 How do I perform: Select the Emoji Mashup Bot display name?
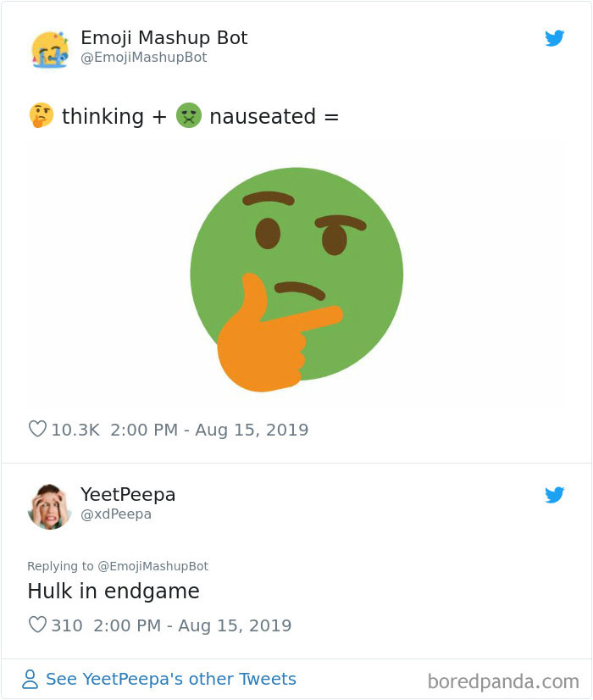pyautogui.click(x=163, y=37)
